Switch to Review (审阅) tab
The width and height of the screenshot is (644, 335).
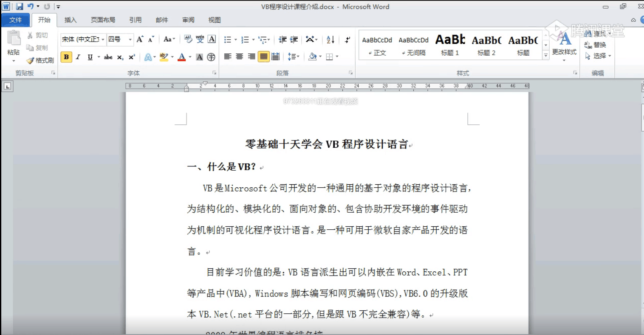(188, 20)
